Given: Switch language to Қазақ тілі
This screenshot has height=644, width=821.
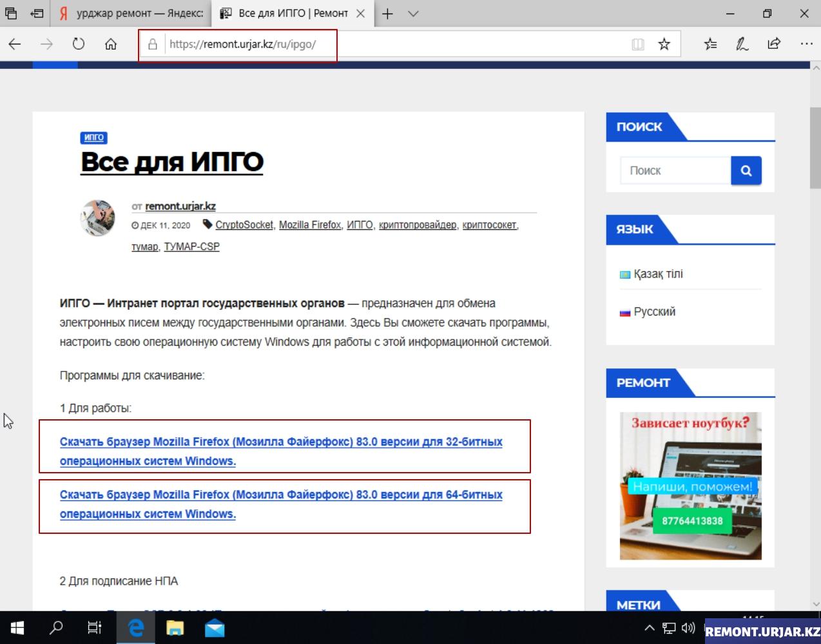Looking at the screenshot, I should pos(657,274).
